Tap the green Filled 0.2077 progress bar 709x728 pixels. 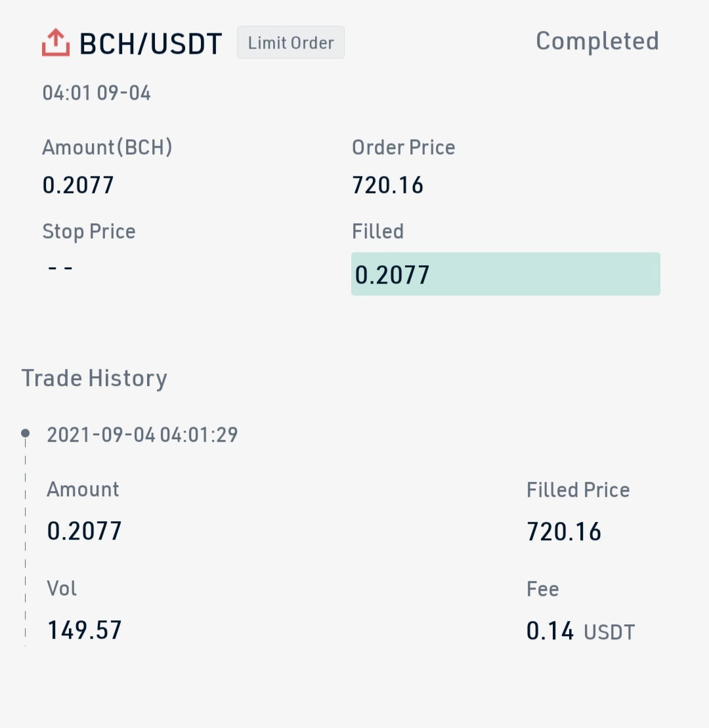tap(505, 274)
